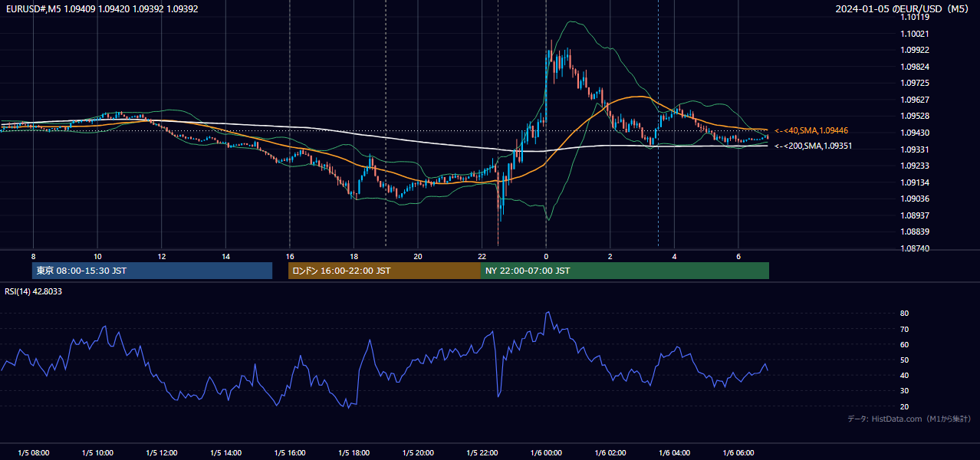
Task: Click the 1/6 06:00 time label
Action: pyautogui.click(x=738, y=452)
